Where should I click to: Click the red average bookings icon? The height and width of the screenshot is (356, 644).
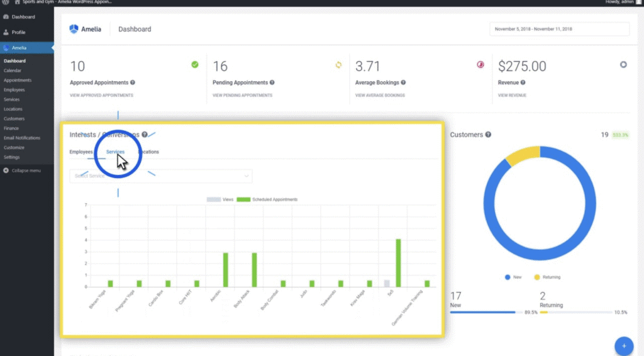click(480, 64)
